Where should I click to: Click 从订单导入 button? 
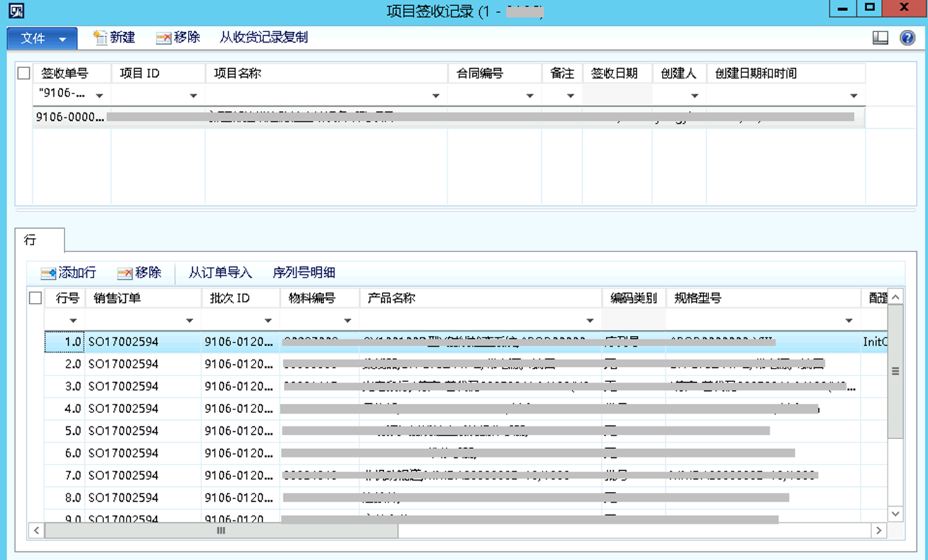220,273
